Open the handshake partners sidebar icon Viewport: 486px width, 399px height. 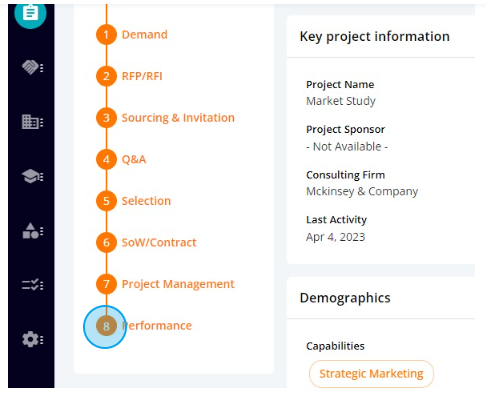[32, 68]
